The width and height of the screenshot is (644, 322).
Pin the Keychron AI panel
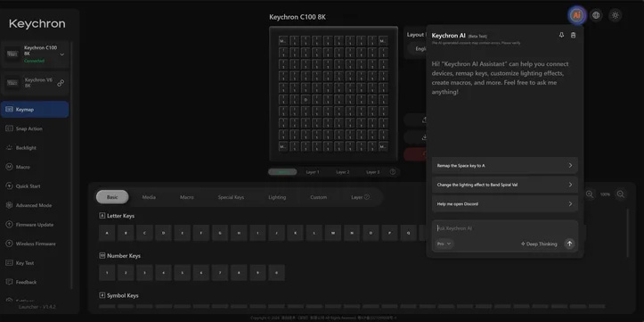coord(561,36)
